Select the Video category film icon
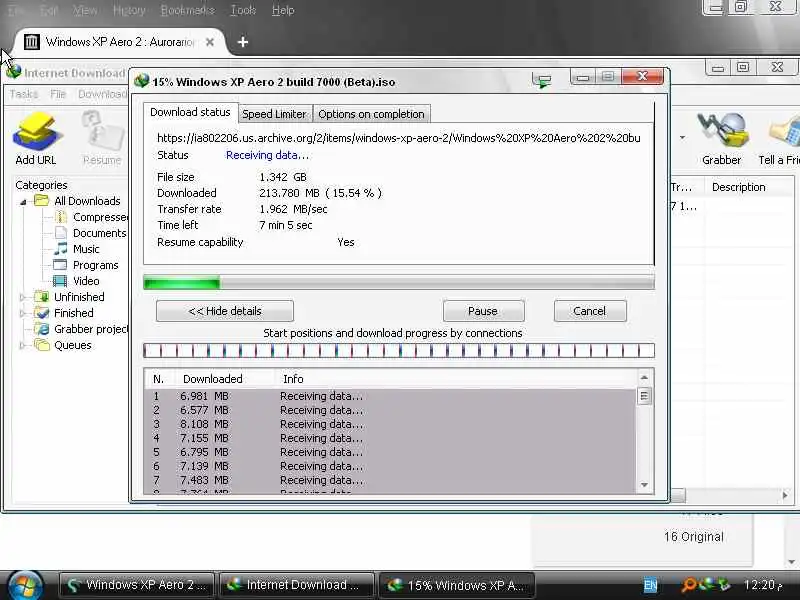 [x=60, y=281]
